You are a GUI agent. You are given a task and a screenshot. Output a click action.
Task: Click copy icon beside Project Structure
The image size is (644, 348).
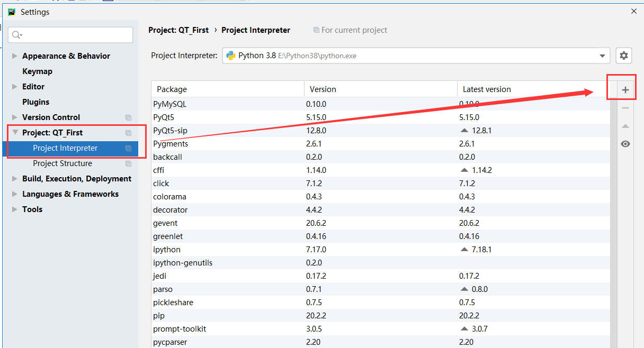pyautogui.click(x=128, y=164)
